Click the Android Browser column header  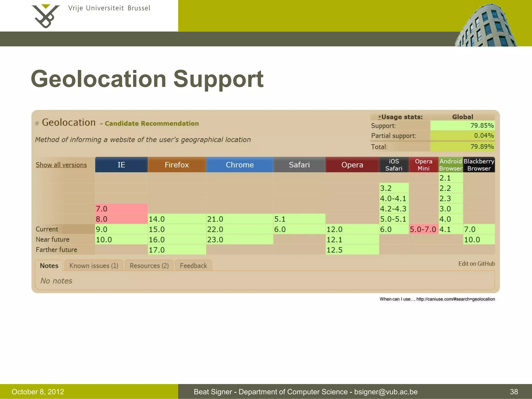[x=451, y=165]
